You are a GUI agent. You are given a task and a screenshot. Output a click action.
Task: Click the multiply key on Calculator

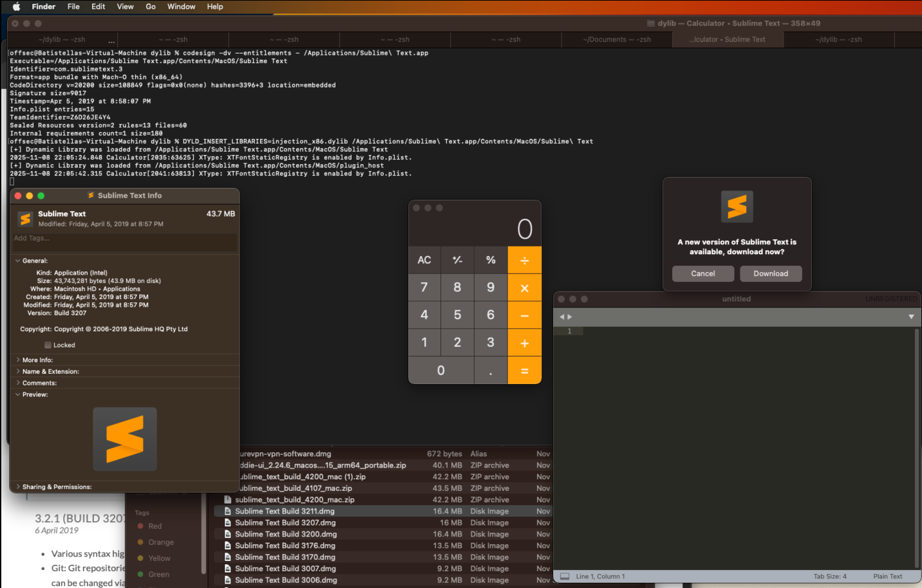525,288
